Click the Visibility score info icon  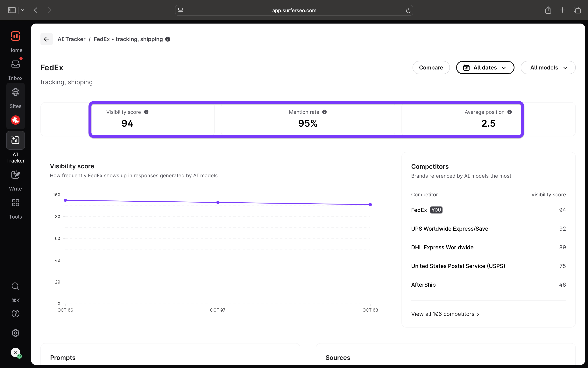146,112
